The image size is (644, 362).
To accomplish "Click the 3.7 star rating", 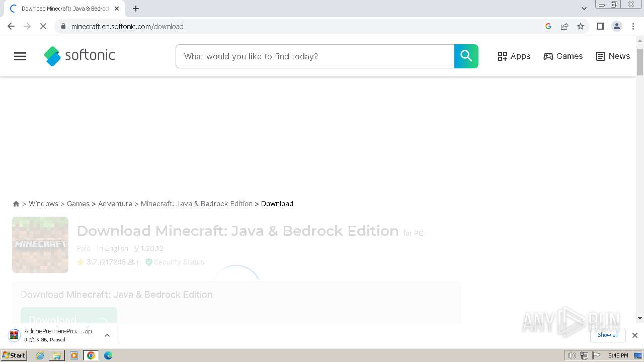I will (87, 262).
